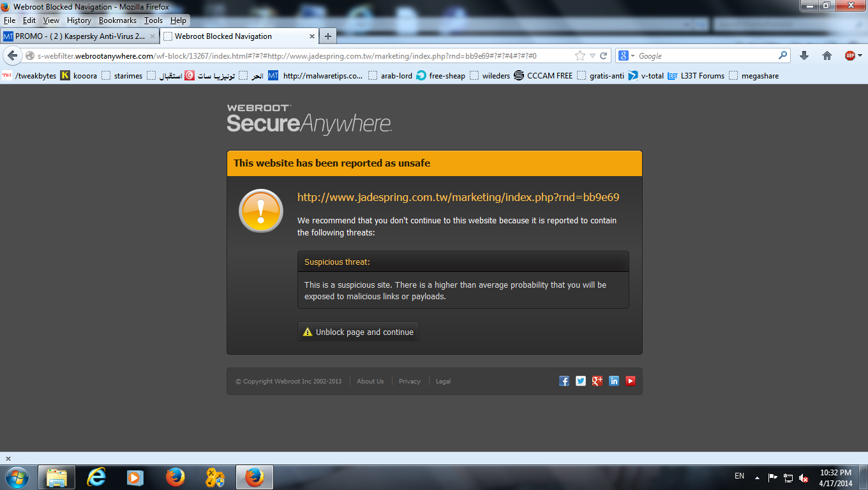The width and height of the screenshot is (868, 490).
Task: Open the View menu
Action: [51, 20]
